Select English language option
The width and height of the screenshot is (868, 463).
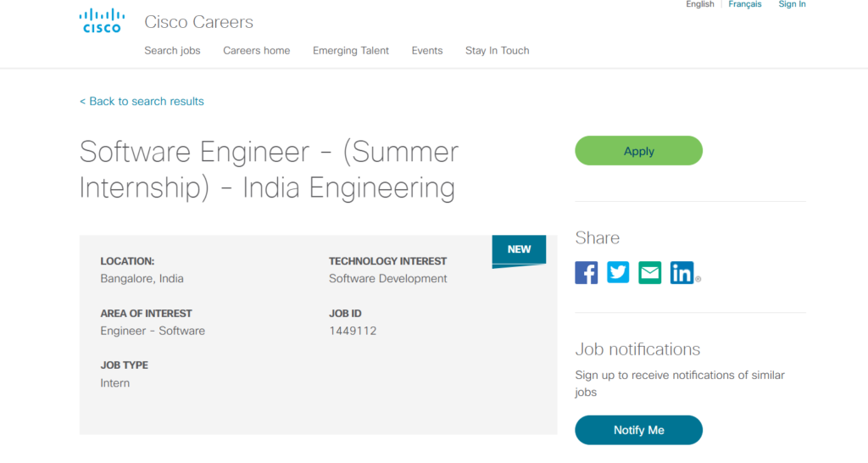point(699,4)
